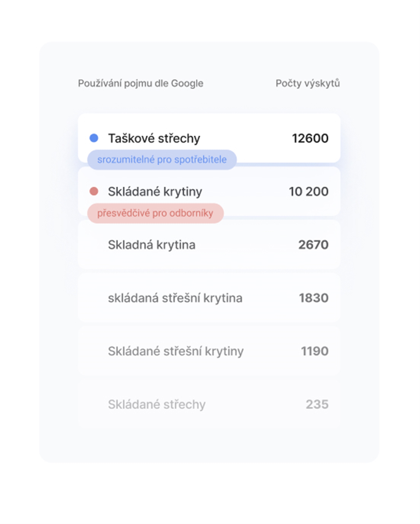Image resolution: width=420 pixels, height=524 pixels.
Task: Click the count value 2670
Action: [313, 245]
